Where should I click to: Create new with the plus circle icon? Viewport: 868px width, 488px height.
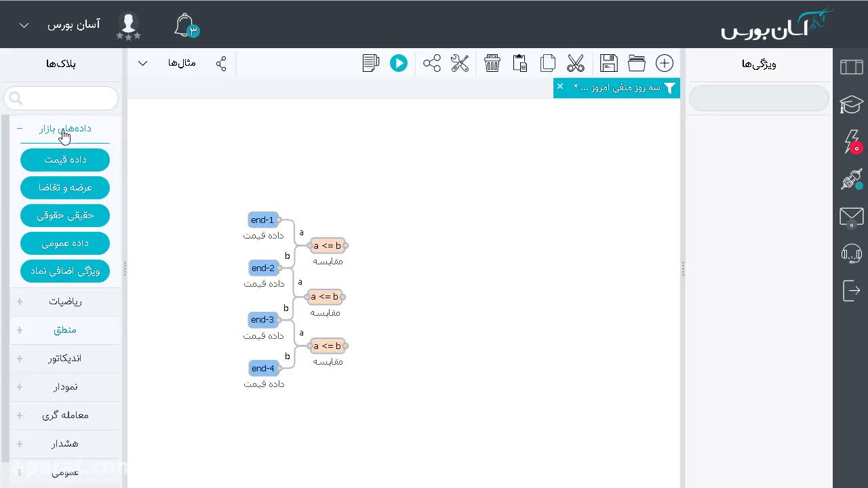(x=665, y=63)
